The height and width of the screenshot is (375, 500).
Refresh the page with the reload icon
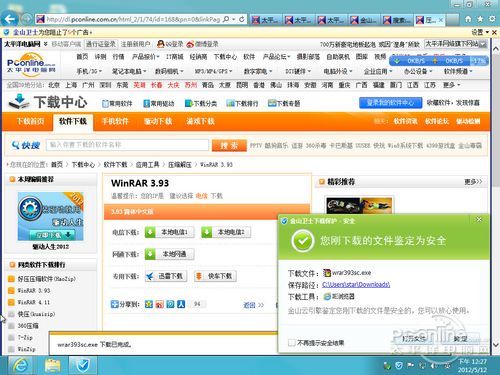(242, 19)
